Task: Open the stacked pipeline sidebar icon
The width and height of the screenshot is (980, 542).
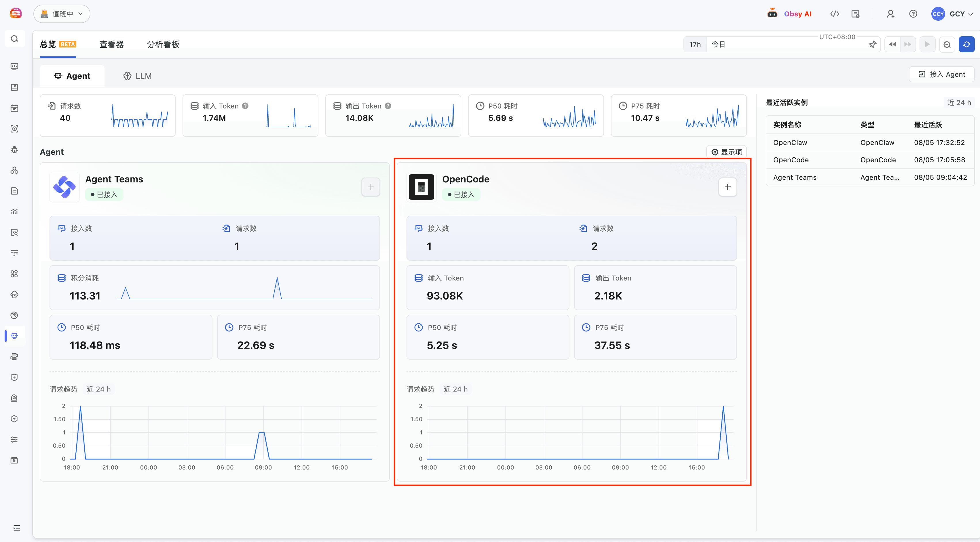Action: pos(14,356)
